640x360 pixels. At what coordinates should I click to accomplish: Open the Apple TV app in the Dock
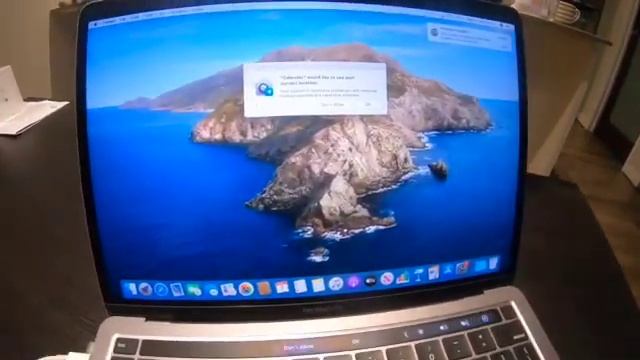tap(370, 281)
